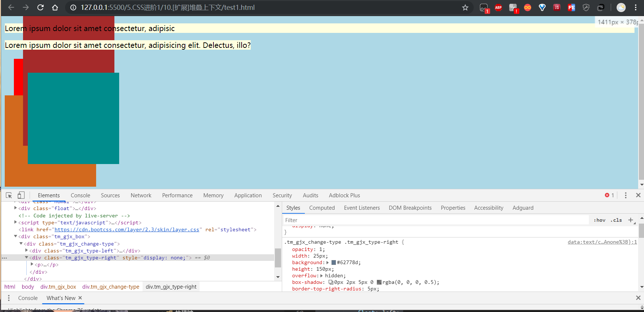
Task: Collapse the tm_gjx_change-type div node
Action: [x=21, y=243]
